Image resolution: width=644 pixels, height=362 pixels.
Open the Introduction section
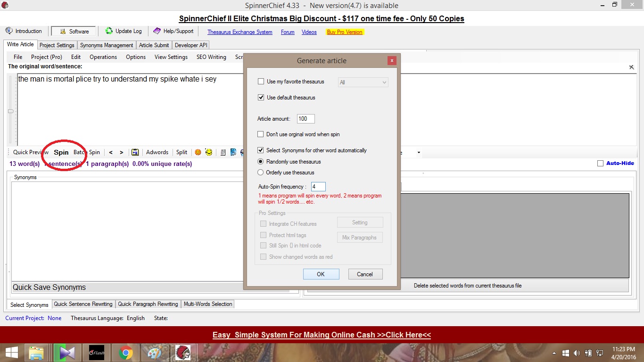point(24,31)
